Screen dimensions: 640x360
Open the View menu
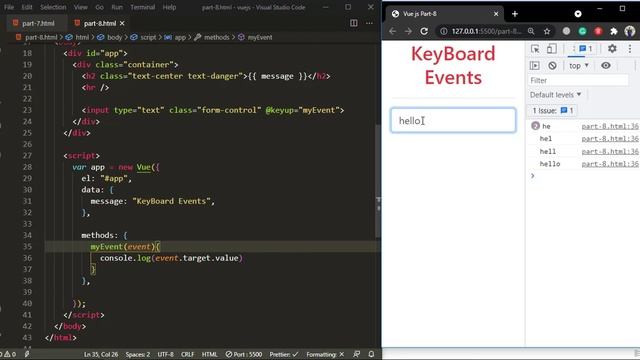pyautogui.click(x=80, y=7)
